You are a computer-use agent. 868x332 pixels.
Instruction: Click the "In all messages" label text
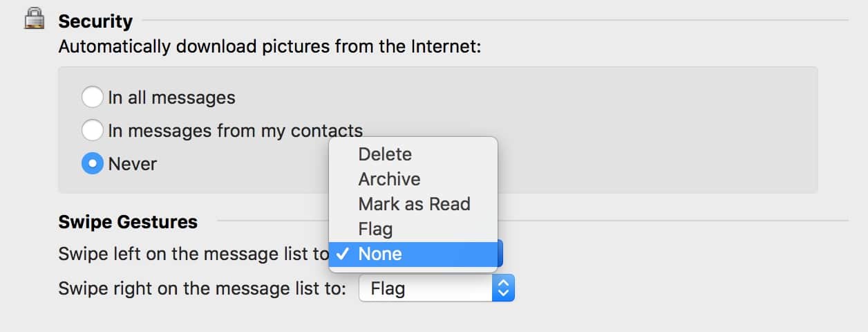click(x=171, y=98)
